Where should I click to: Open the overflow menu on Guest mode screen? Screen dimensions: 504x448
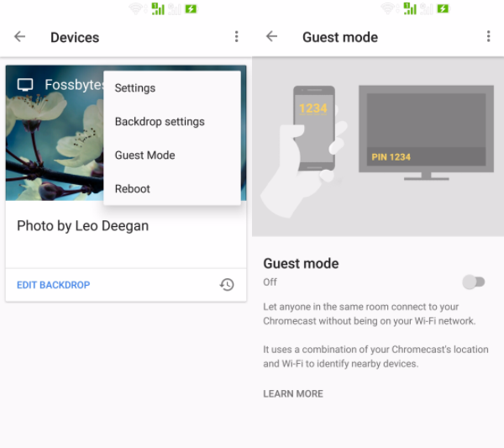pos(489,36)
